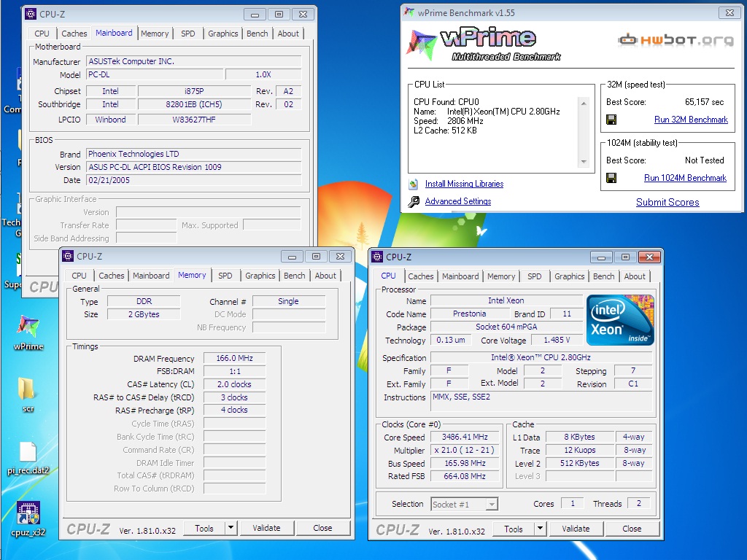The image size is (747, 560).
Task: Click the save icon for 1024M score
Action: 611,178
